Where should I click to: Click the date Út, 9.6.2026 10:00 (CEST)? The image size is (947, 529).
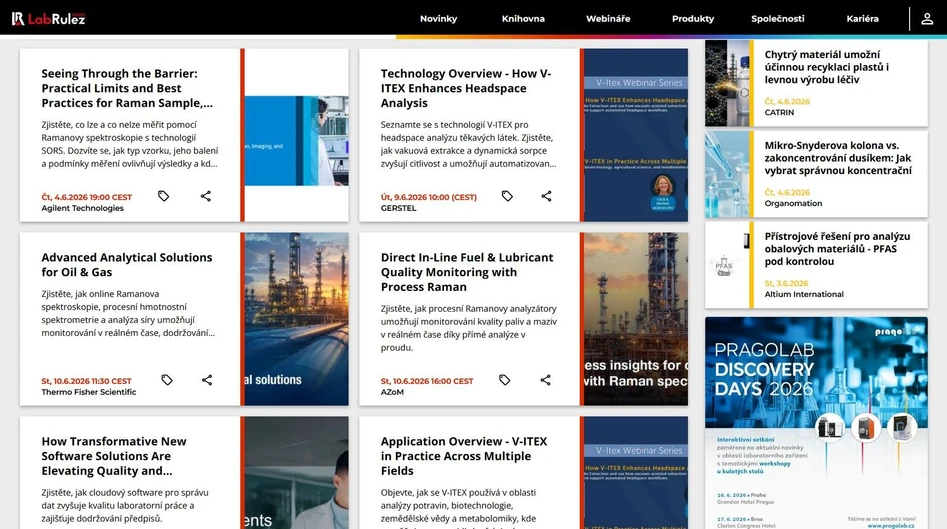point(429,197)
